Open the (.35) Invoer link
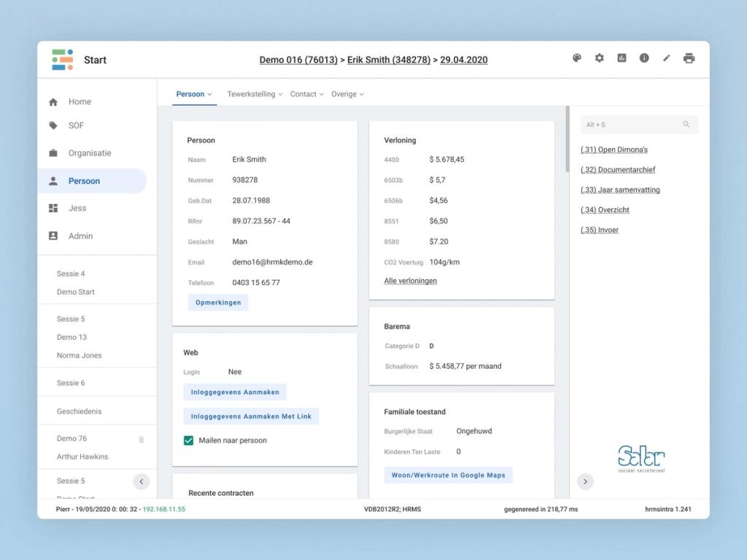This screenshot has width=747, height=560. (600, 230)
